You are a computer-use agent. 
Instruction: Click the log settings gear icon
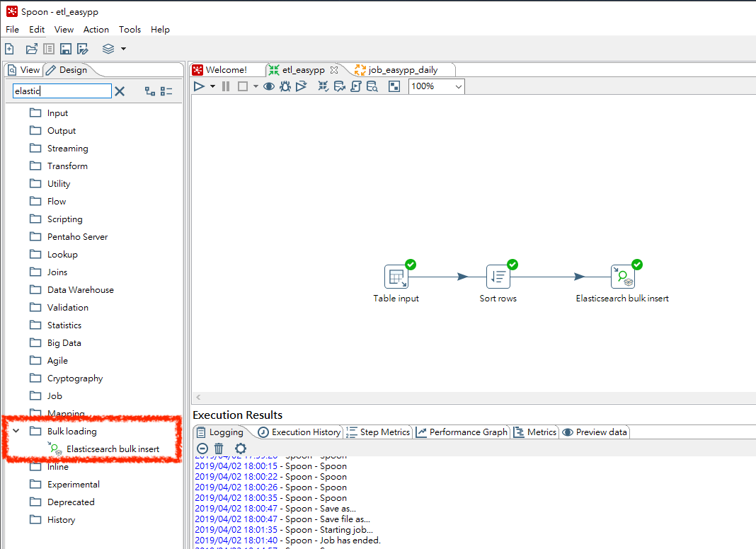pos(241,449)
